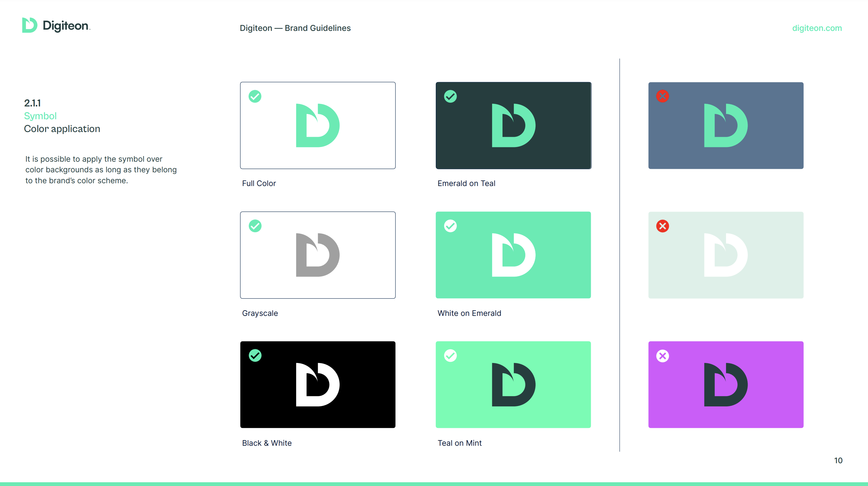Click the Emerald on Emerald color swatch tile
868x486 pixels.
(513, 255)
